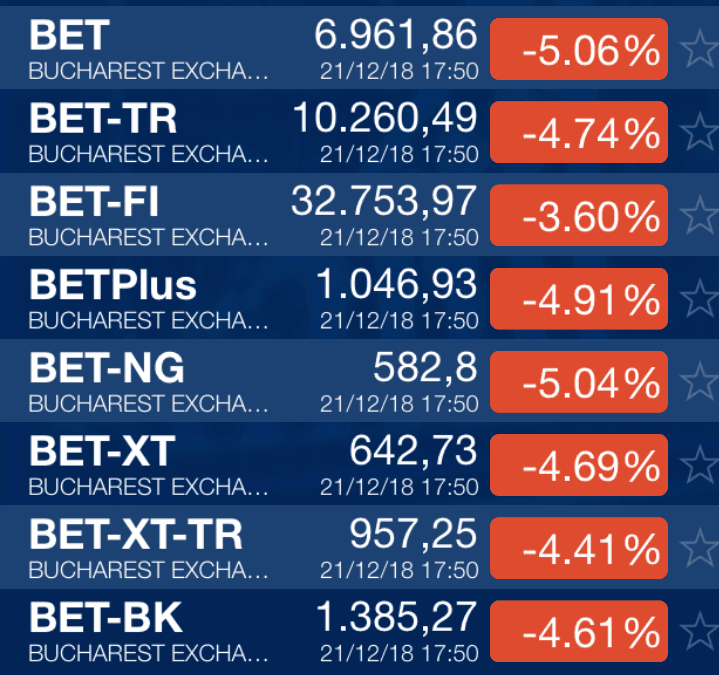Tap the -4.74% change badge for BET-TR
Image resolution: width=719 pixels, height=675 pixels.
pyautogui.click(x=579, y=132)
